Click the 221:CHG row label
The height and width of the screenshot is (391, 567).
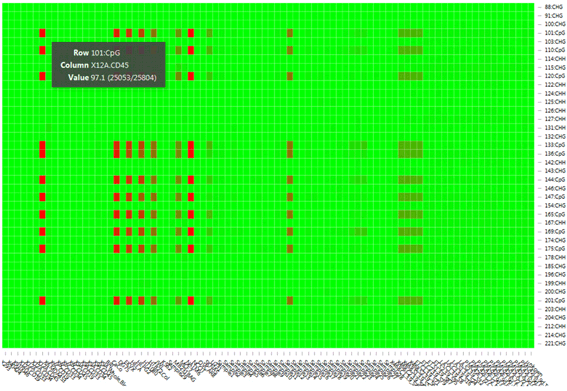(x=555, y=344)
